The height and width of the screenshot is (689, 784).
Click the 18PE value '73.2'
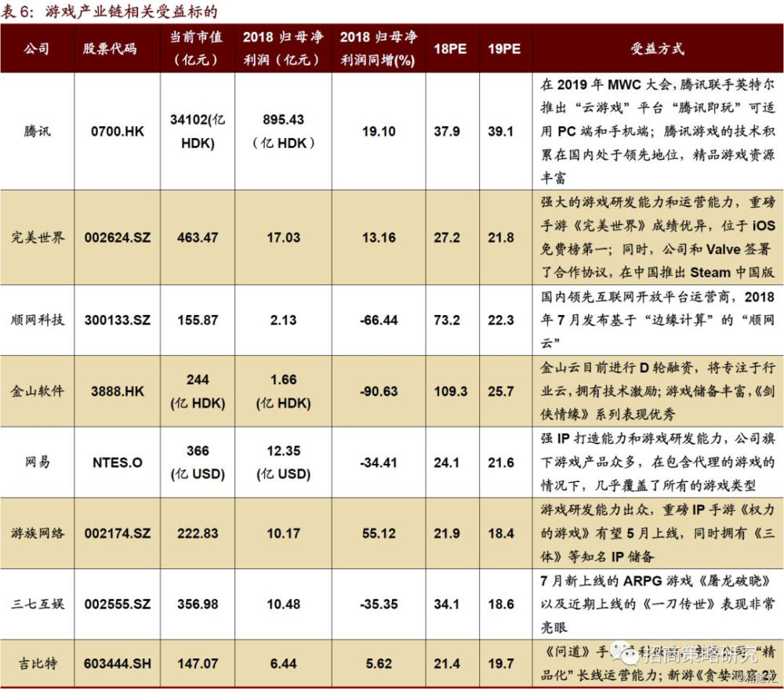click(447, 320)
